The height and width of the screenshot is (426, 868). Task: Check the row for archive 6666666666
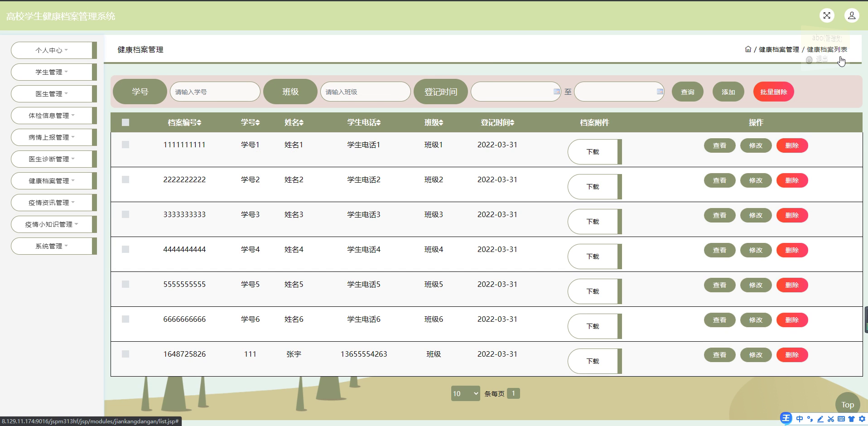click(125, 319)
